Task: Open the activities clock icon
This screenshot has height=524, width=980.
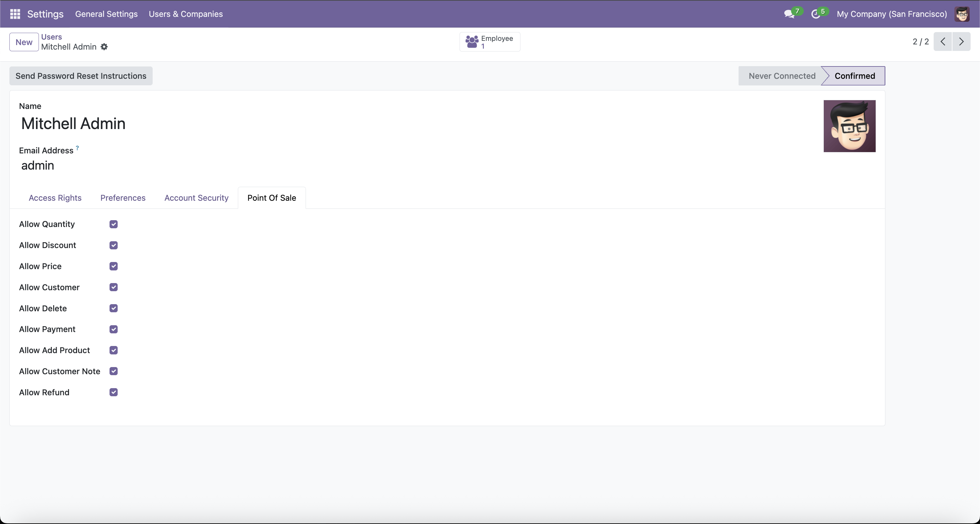Action: tap(815, 14)
